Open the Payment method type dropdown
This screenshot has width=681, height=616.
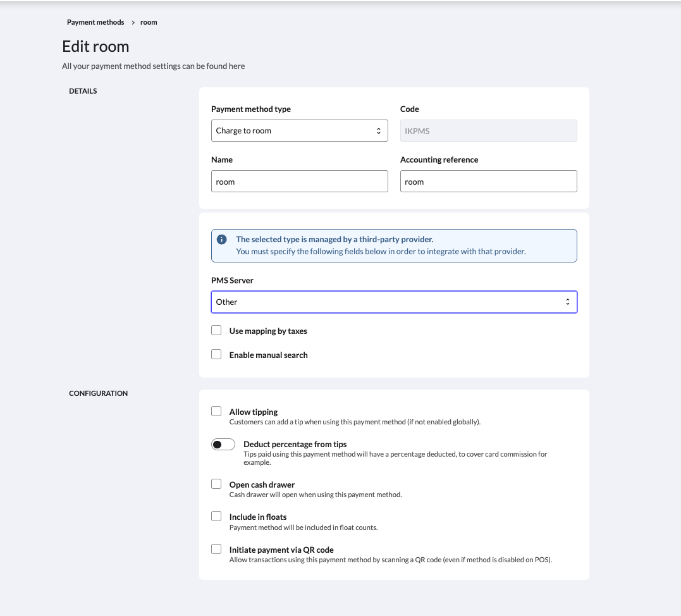(x=298, y=131)
